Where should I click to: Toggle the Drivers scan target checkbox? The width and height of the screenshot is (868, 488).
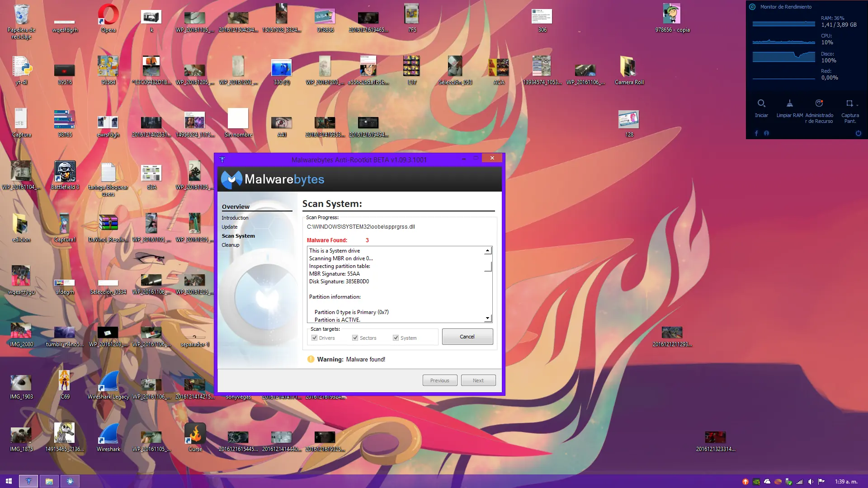314,338
